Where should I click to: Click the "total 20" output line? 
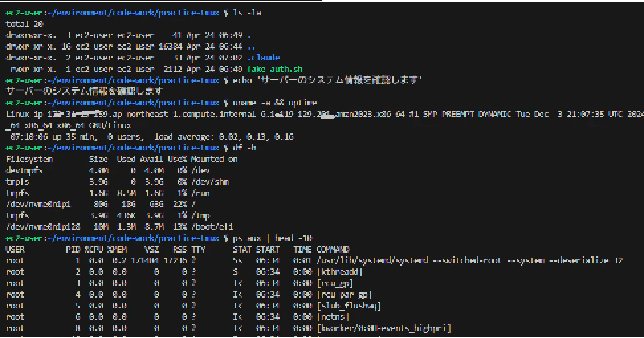(x=25, y=24)
